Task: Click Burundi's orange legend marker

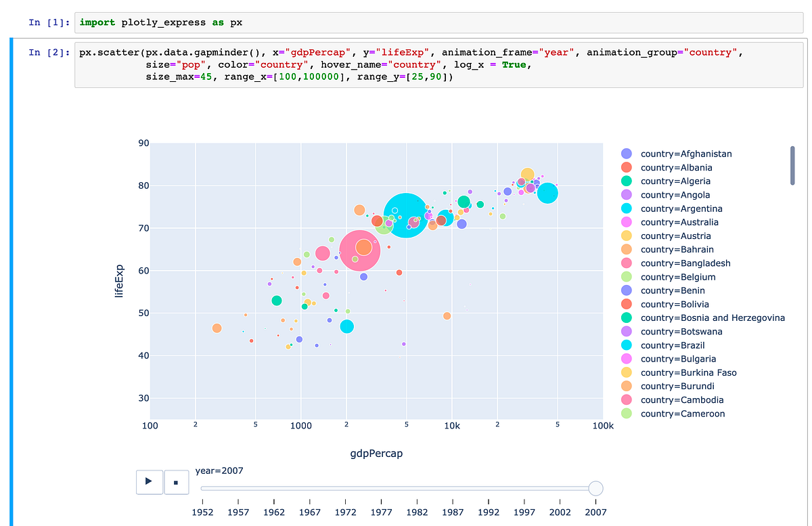Action: click(627, 386)
